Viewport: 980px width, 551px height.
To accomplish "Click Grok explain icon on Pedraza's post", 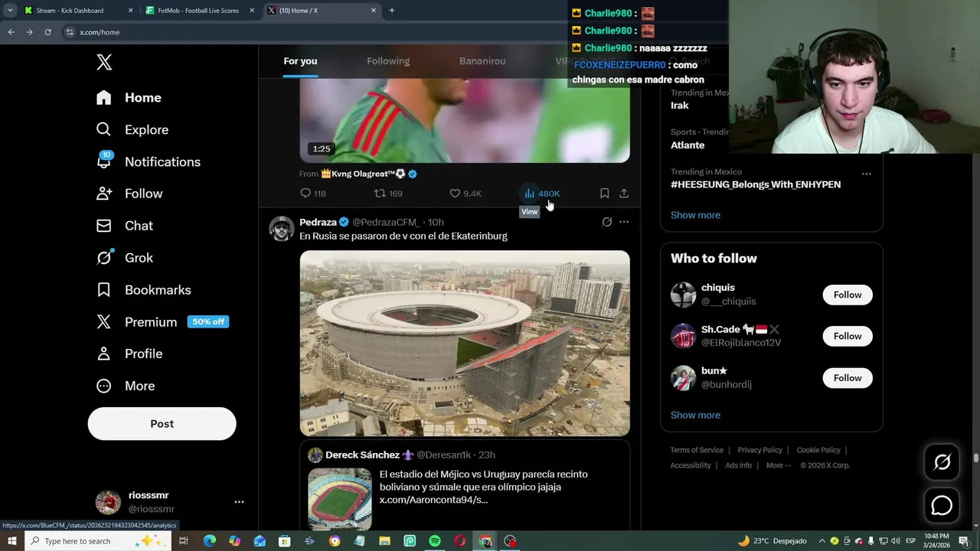I will click(x=606, y=222).
